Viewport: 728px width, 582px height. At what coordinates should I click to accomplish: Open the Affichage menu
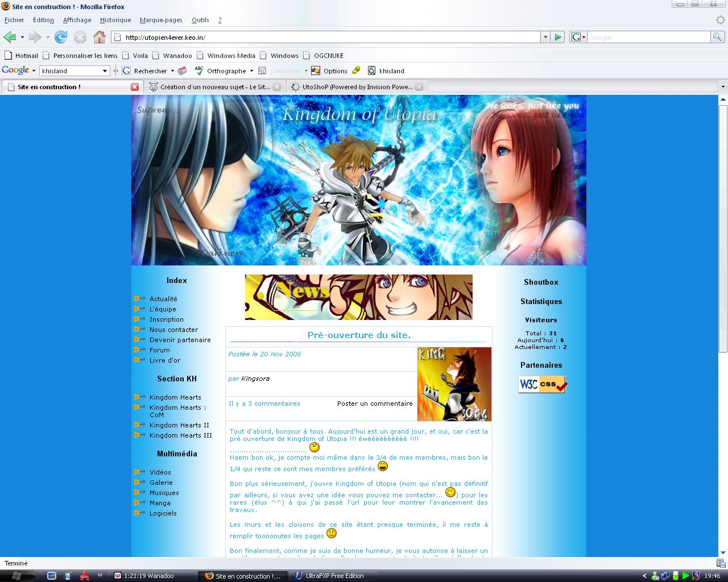77,20
